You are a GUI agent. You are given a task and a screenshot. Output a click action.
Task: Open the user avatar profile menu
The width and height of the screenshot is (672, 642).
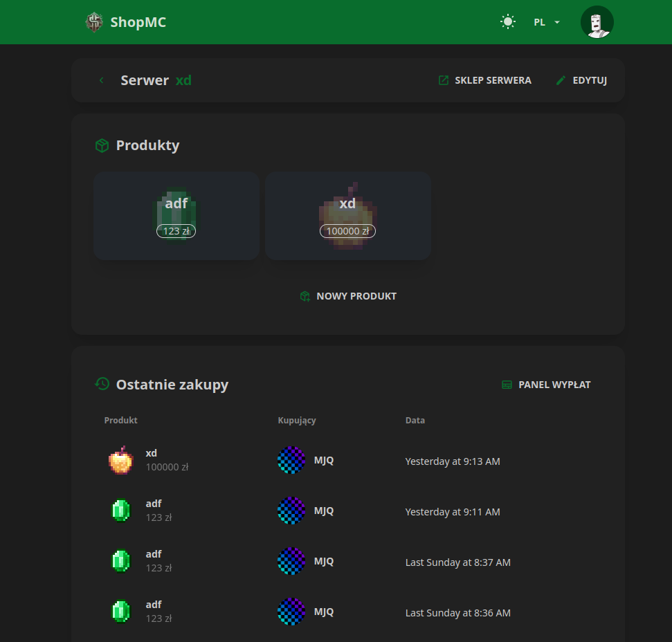pyautogui.click(x=597, y=22)
